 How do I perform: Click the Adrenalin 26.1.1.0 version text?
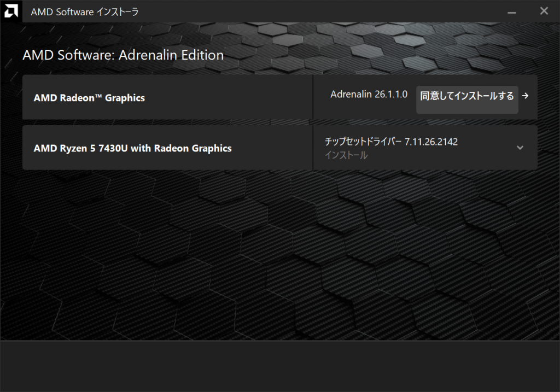pyautogui.click(x=369, y=95)
